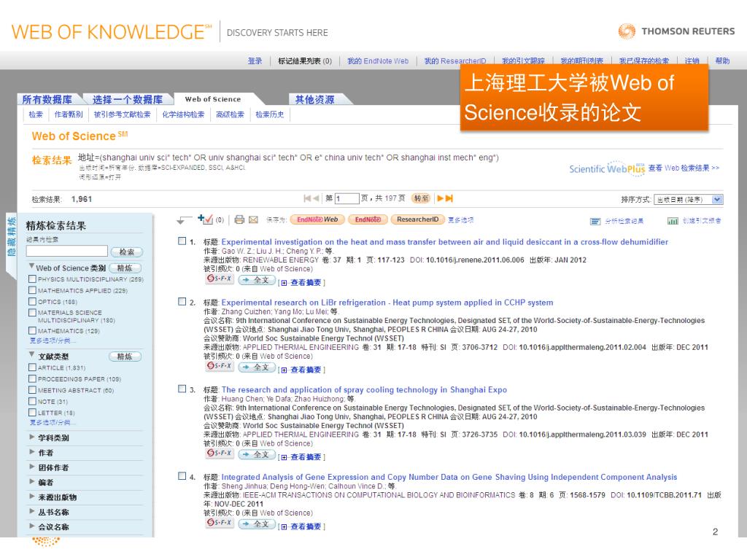The width and height of the screenshot is (747, 560).
Task: Click 帮助 help link in top bar
Action: tap(722, 61)
